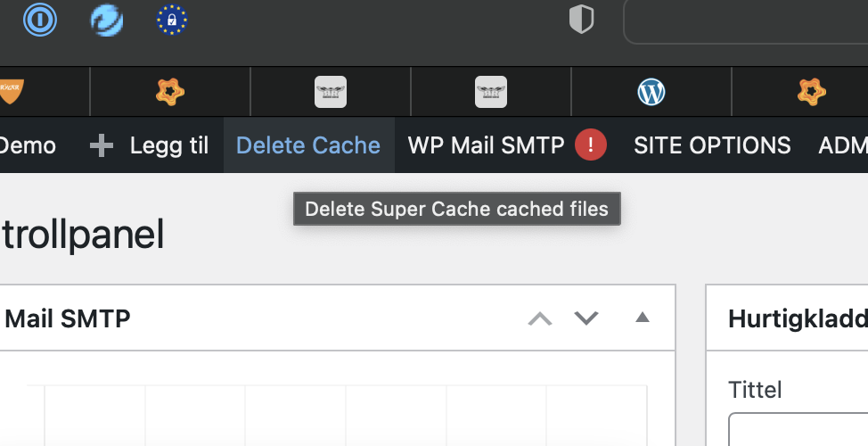Move Mail SMTP widget up with chevron

[540, 318]
